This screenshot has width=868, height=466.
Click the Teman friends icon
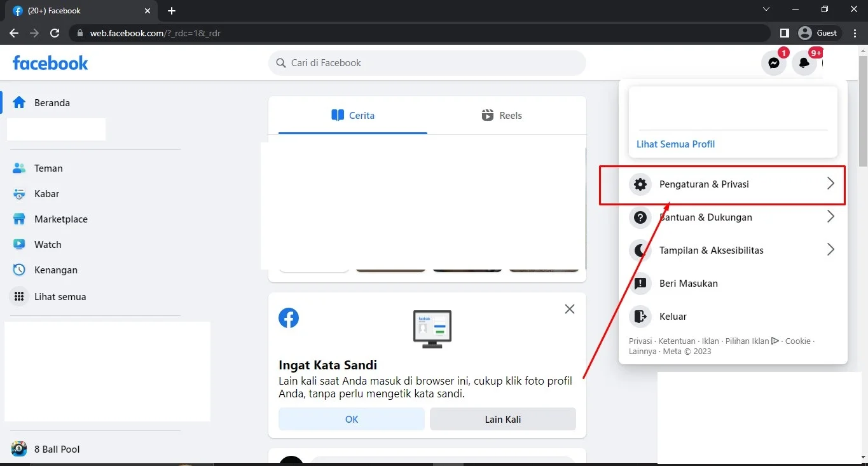point(19,168)
